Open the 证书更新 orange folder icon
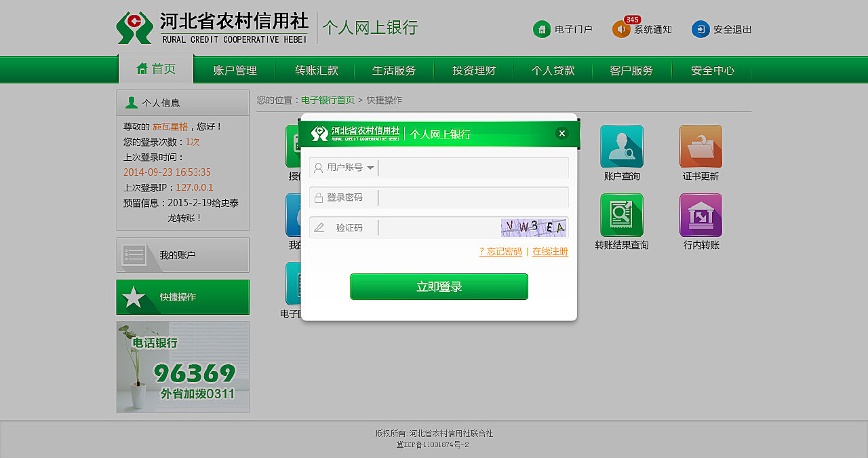 click(x=701, y=147)
